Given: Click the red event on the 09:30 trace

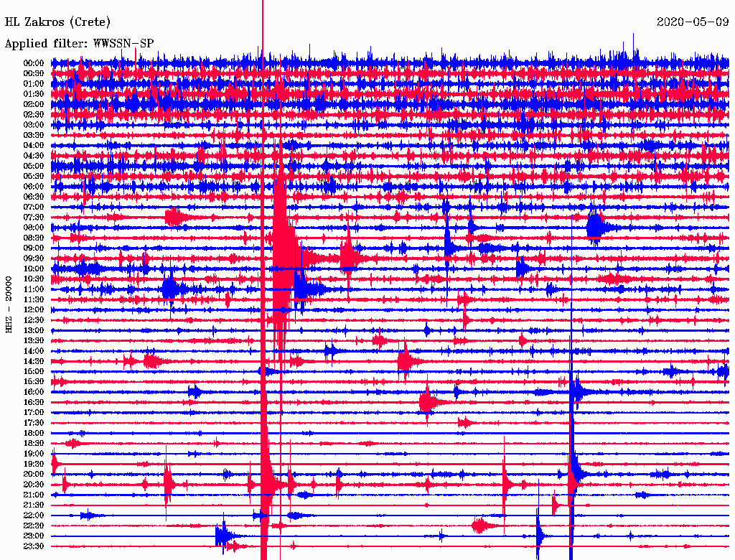Looking at the screenshot, I should coord(350,257).
